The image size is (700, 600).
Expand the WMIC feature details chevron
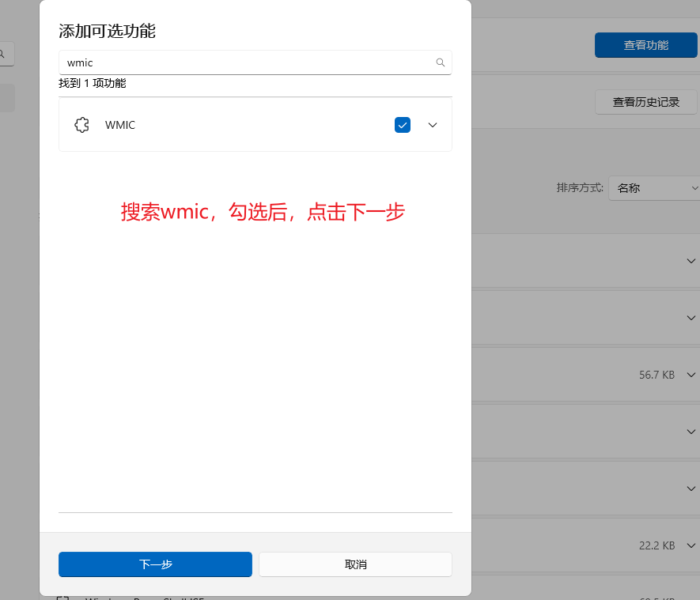432,125
